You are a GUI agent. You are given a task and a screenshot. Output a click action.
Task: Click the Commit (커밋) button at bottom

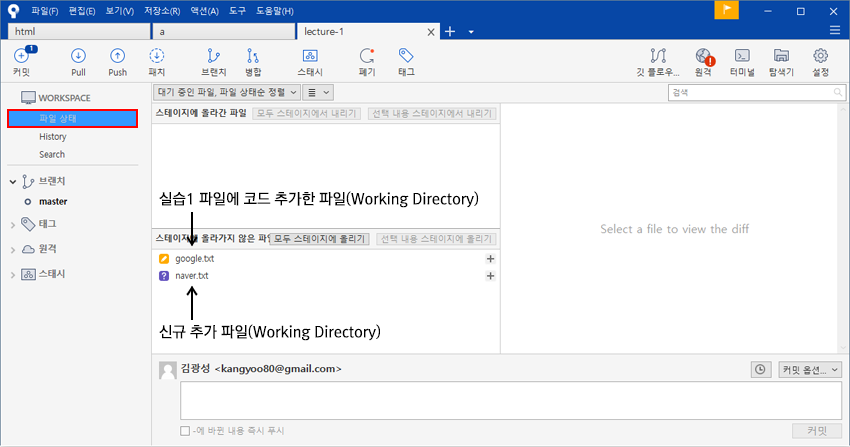tap(817, 431)
